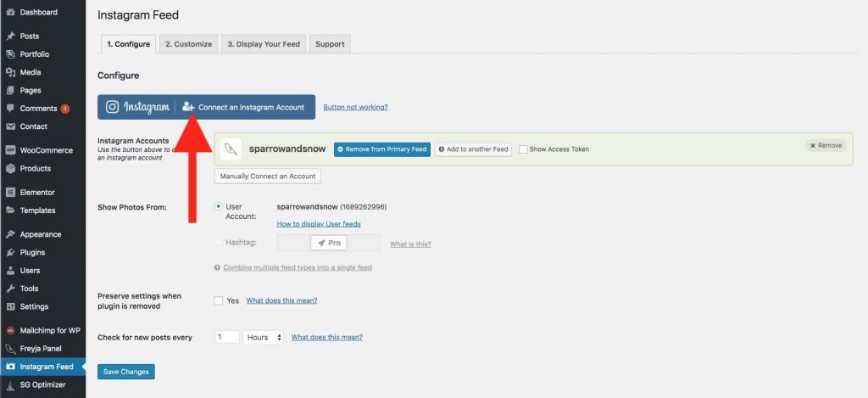This screenshot has width=868, height=398.
Task: Open the Hours unit dropdown
Action: (x=264, y=337)
